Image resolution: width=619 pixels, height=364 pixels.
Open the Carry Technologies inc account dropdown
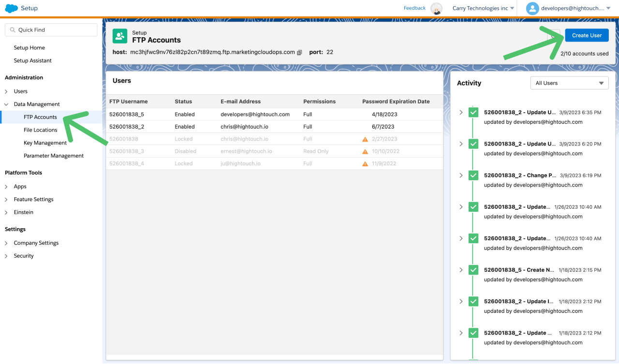[x=483, y=8]
